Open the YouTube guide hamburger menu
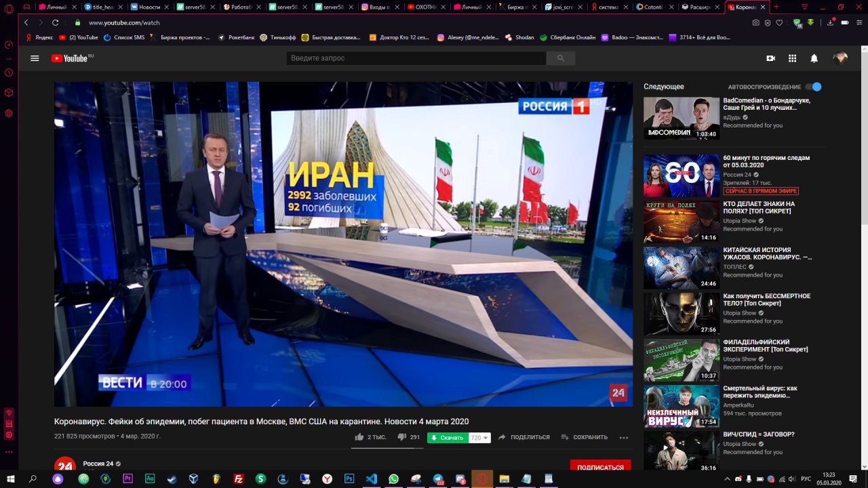The image size is (868, 488). point(35,58)
